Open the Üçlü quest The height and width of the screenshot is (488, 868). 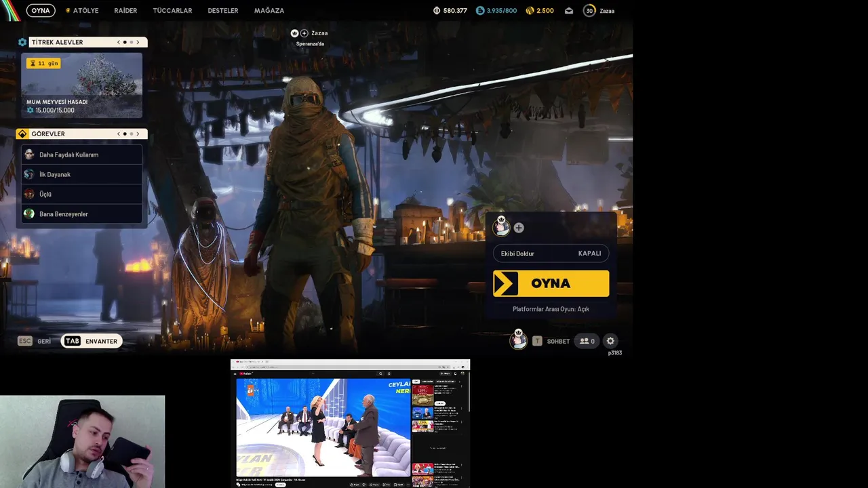(x=81, y=194)
